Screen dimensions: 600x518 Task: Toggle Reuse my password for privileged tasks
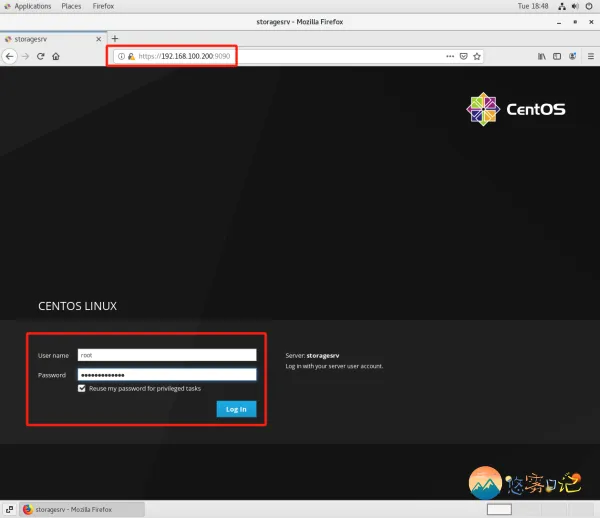(x=82, y=388)
